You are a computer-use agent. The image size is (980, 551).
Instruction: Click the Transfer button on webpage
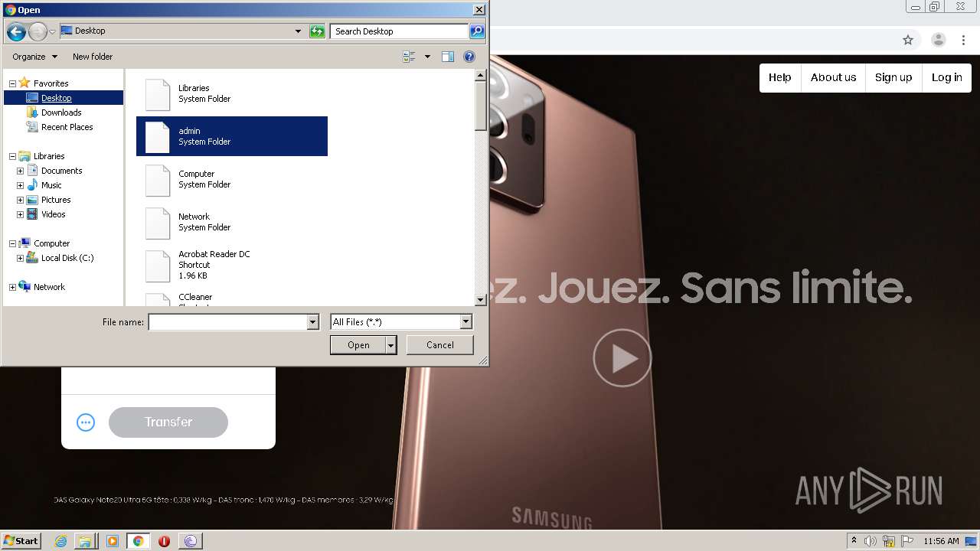[x=168, y=422]
